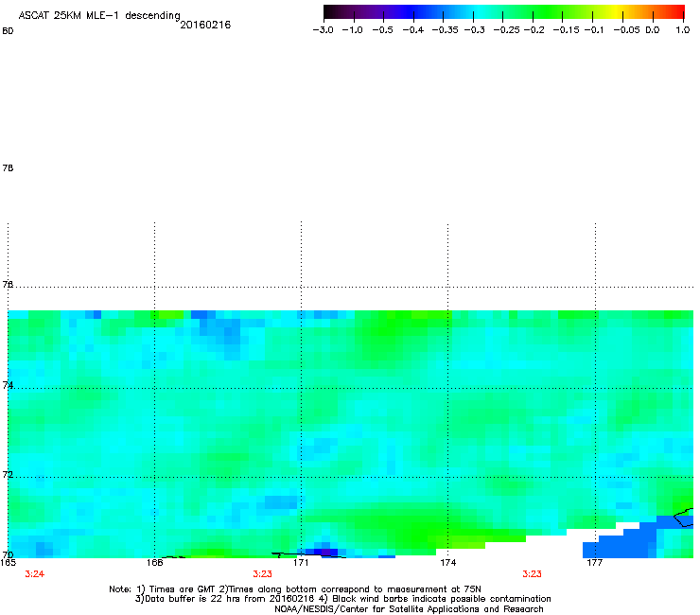
Task: Click the dark purple cell near longitude 171
Action: (326, 553)
